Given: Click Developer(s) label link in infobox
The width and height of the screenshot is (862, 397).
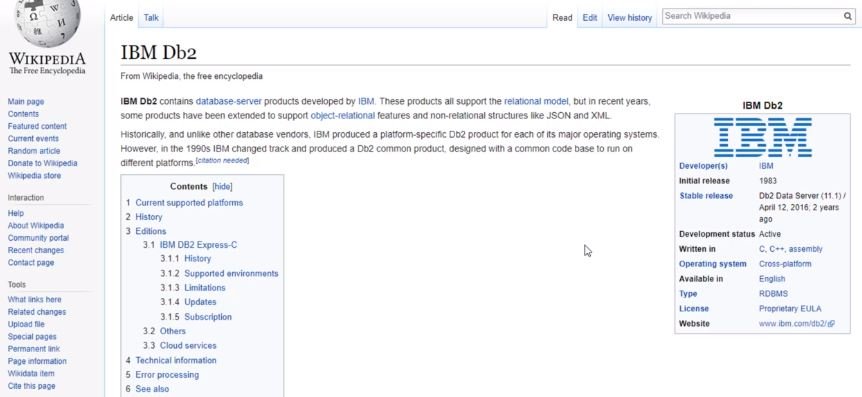Looking at the screenshot, I should [x=703, y=166].
